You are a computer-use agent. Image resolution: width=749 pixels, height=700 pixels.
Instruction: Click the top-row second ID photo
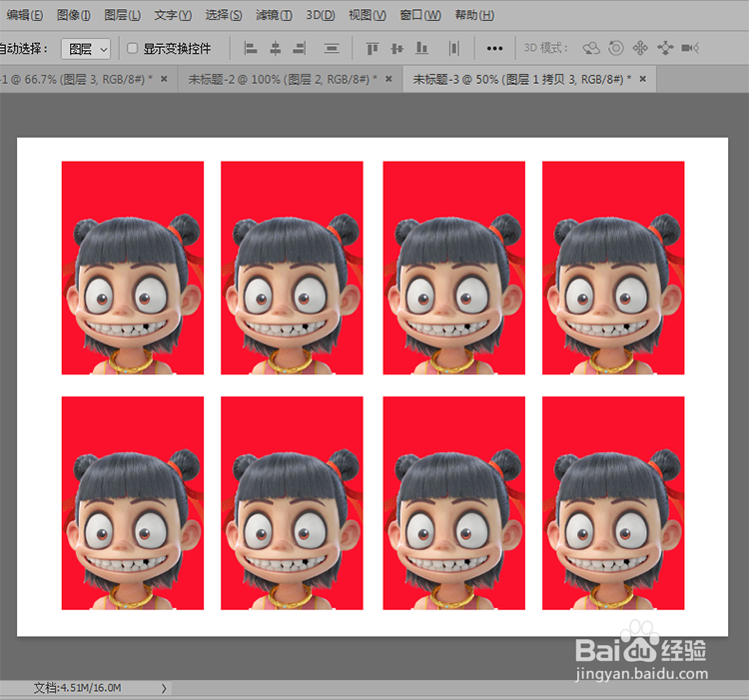pos(292,268)
